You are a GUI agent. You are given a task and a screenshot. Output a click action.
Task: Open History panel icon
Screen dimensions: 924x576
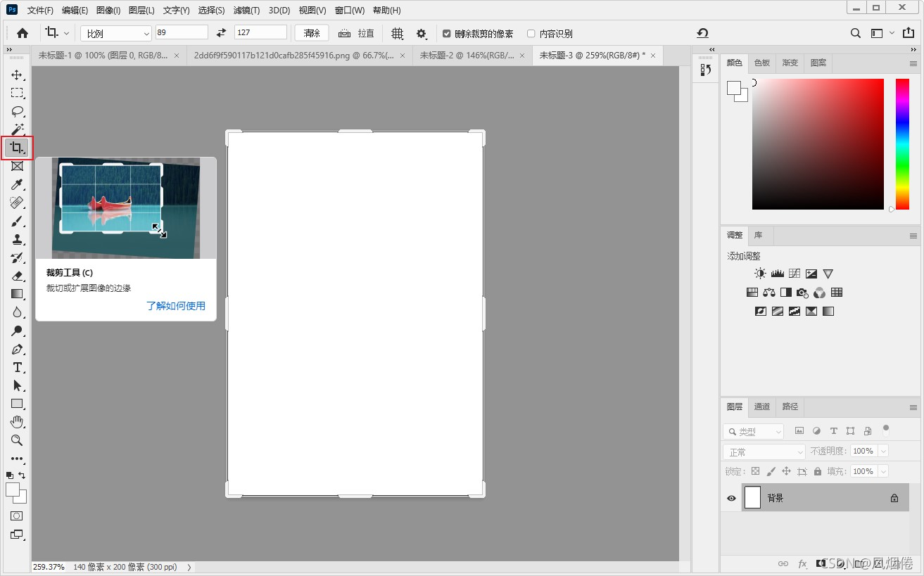click(706, 70)
